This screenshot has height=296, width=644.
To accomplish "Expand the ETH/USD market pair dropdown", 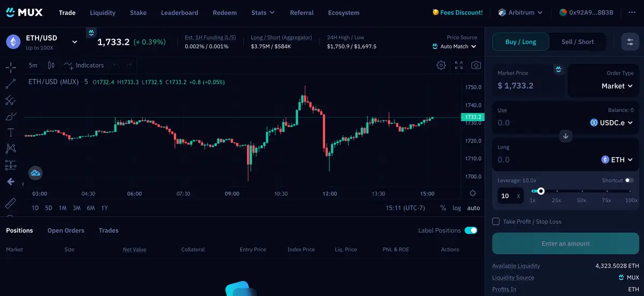I will pyautogui.click(x=75, y=42).
